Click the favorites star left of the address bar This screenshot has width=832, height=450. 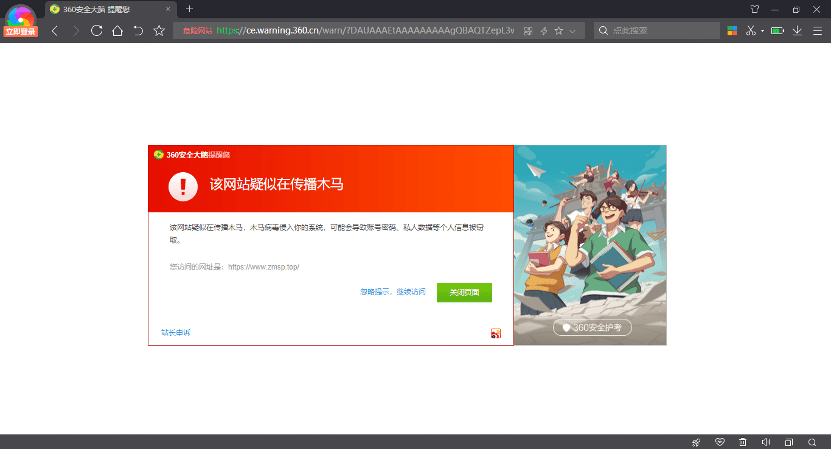click(159, 31)
